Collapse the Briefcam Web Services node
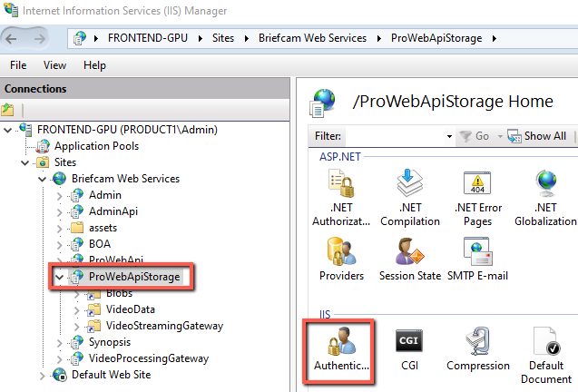The height and width of the screenshot is (392, 578). (x=42, y=179)
